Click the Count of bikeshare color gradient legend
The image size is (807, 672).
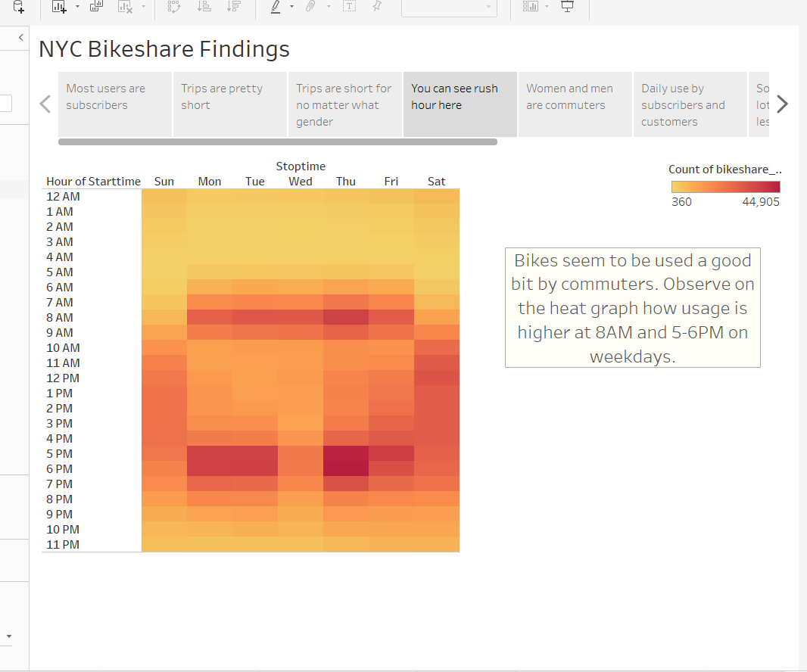724,185
